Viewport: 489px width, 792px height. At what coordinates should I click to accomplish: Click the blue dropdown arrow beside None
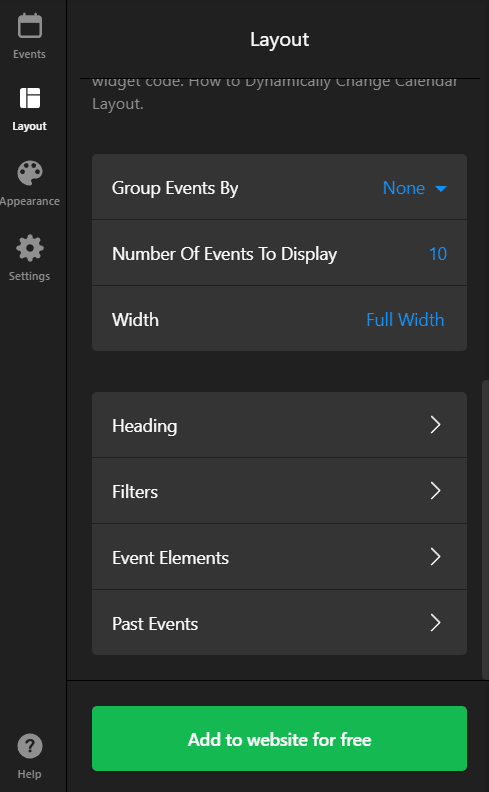(441, 189)
